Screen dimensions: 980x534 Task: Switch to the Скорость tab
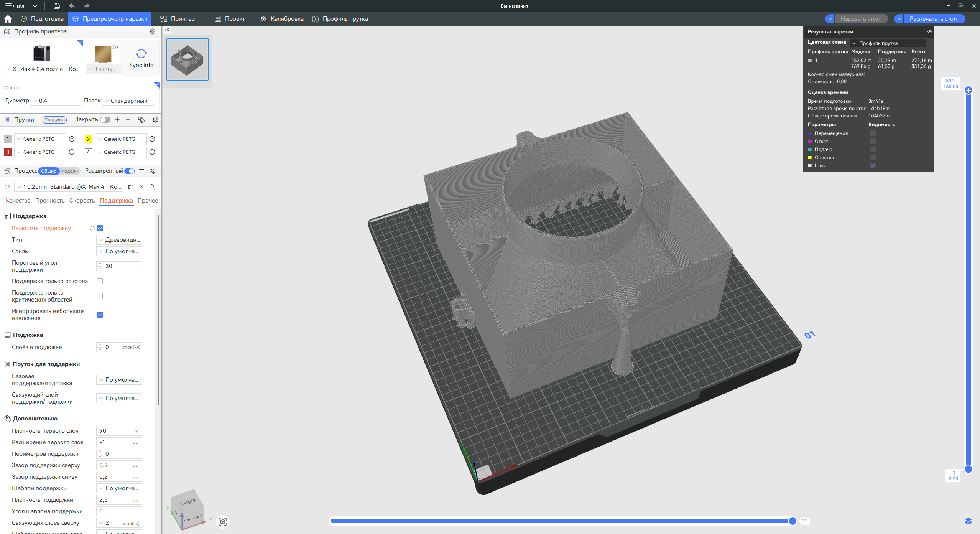(x=82, y=201)
